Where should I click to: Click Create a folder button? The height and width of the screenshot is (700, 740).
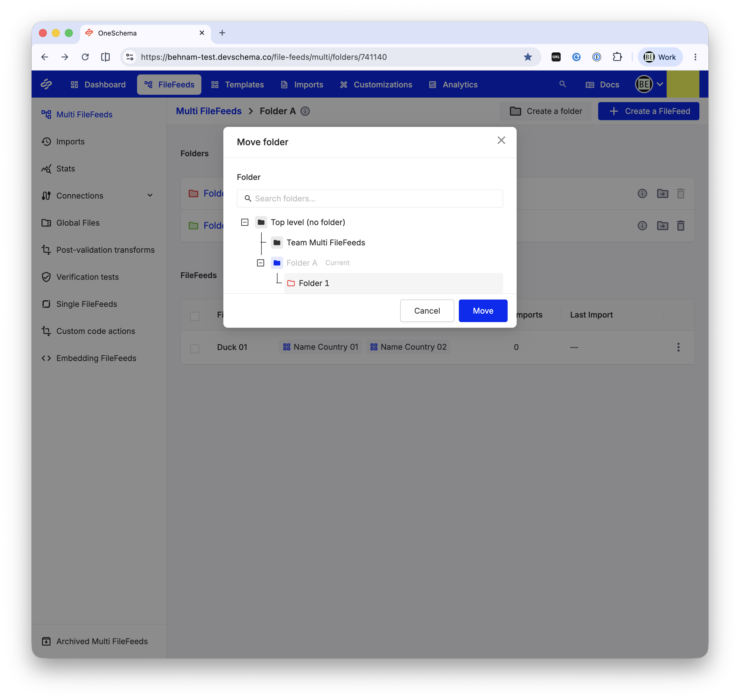[x=545, y=111]
